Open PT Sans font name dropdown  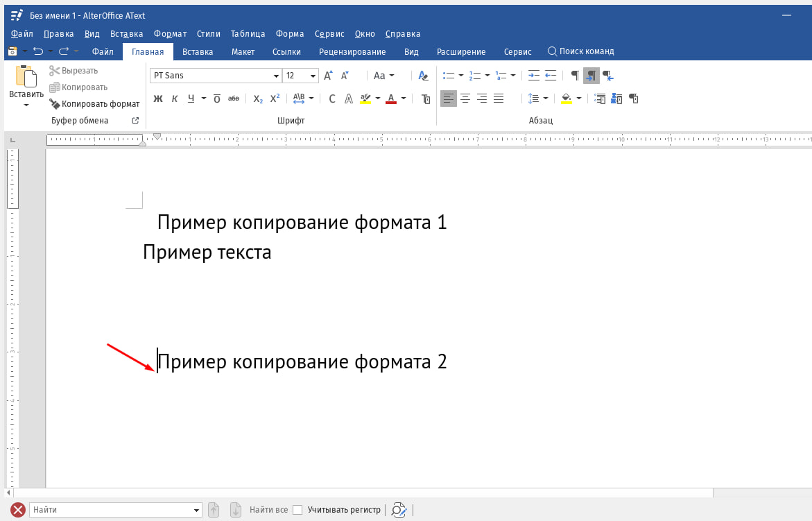276,76
